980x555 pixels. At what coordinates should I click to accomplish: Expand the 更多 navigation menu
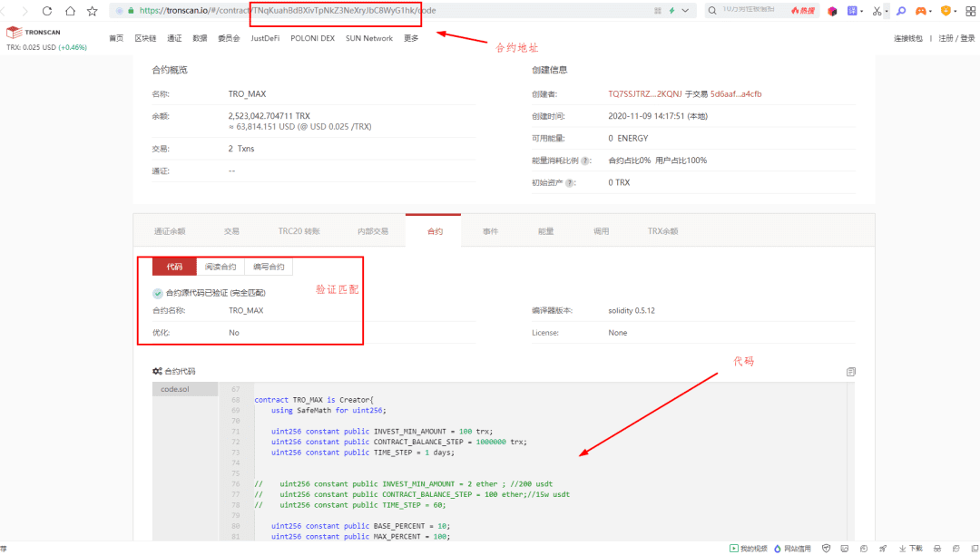(411, 38)
